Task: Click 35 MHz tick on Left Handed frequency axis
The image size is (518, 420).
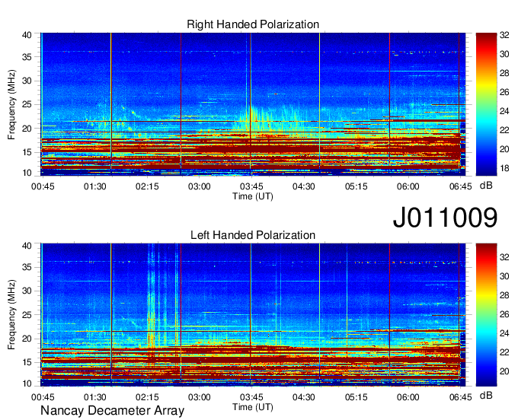Action: 27,267
